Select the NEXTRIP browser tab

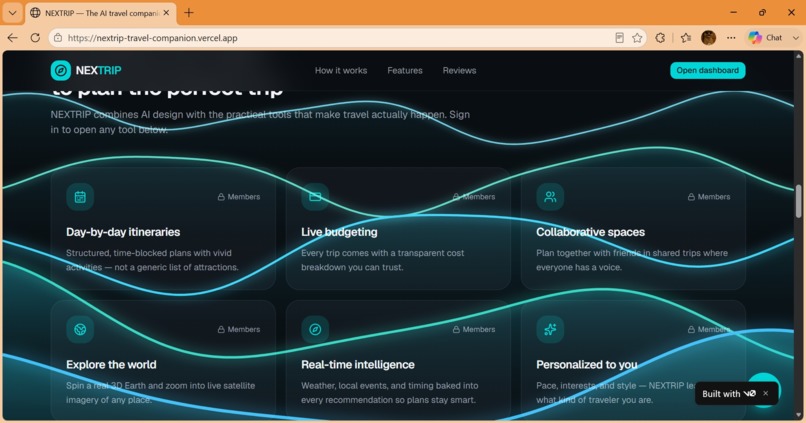click(x=101, y=13)
